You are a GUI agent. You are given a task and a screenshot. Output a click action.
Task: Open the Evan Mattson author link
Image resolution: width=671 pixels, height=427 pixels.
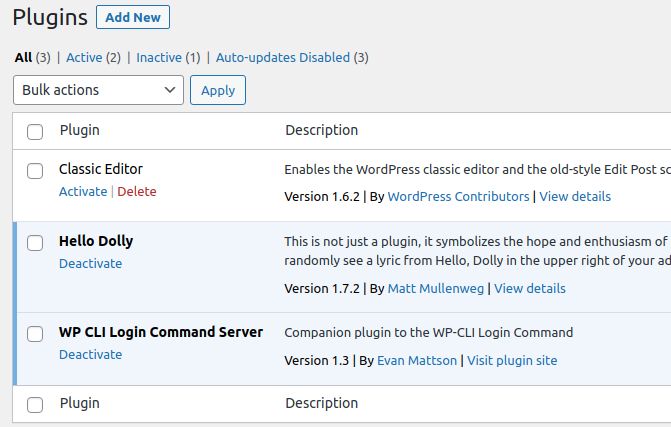pyautogui.click(x=417, y=361)
